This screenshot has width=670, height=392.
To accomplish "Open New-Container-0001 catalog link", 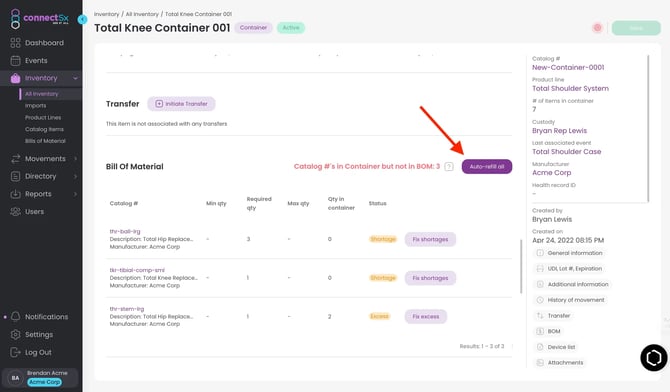I will tap(568, 68).
